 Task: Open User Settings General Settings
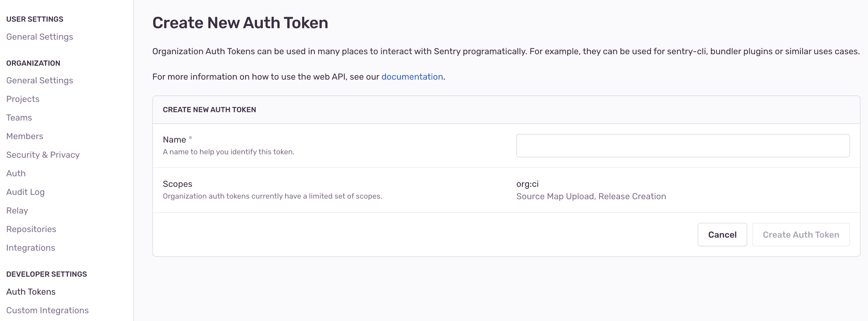pyautogui.click(x=39, y=37)
